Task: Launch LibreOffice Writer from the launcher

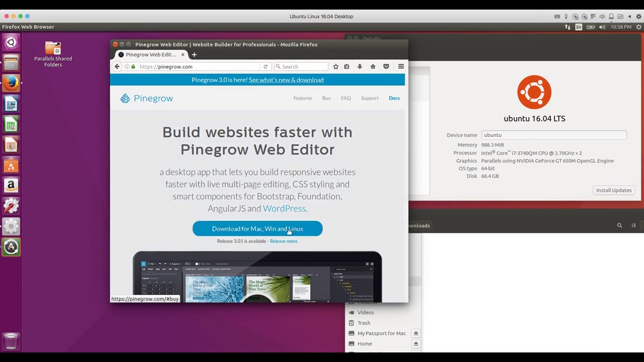Action: click(x=11, y=104)
